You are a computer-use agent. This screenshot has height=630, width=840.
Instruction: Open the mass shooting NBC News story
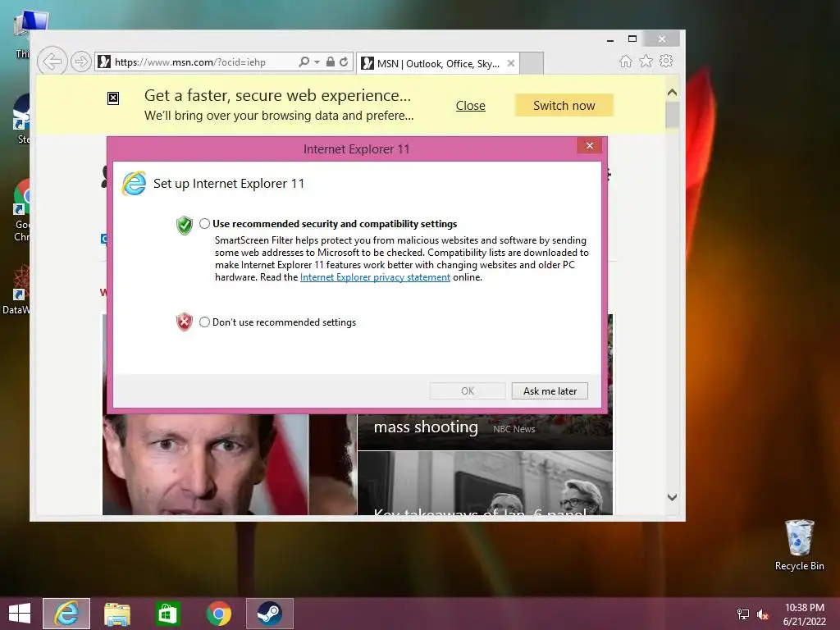point(426,427)
